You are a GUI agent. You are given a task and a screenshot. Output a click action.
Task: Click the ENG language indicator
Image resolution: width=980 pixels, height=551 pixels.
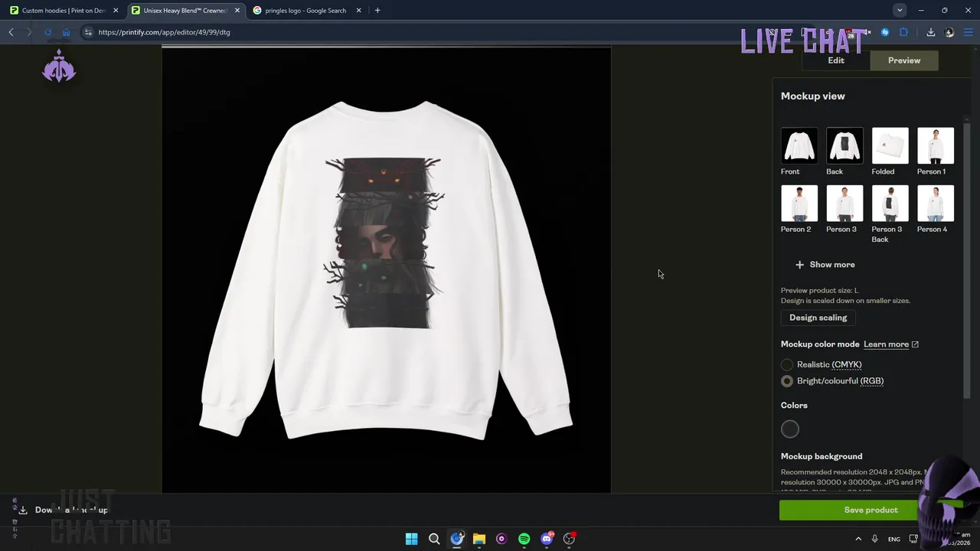(x=894, y=540)
